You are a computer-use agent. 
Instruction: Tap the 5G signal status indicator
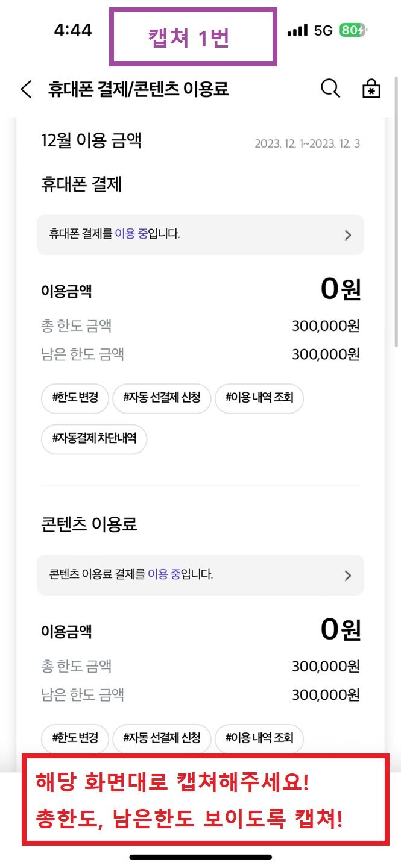click(x=323, y=31)
